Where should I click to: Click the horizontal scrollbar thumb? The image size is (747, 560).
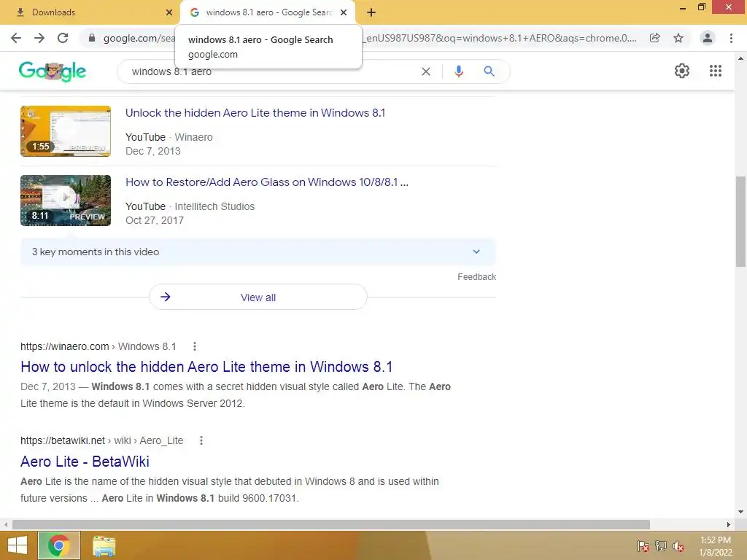331,524
